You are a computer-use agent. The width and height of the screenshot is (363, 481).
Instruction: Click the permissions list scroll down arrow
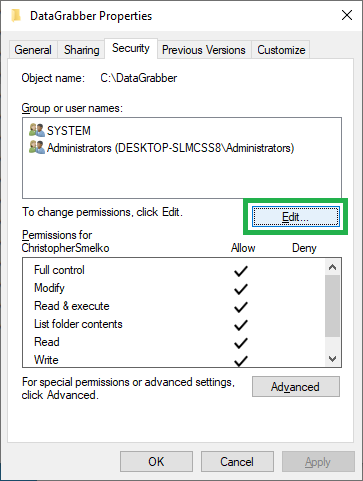pyautogui.click(x=332, y=359)
